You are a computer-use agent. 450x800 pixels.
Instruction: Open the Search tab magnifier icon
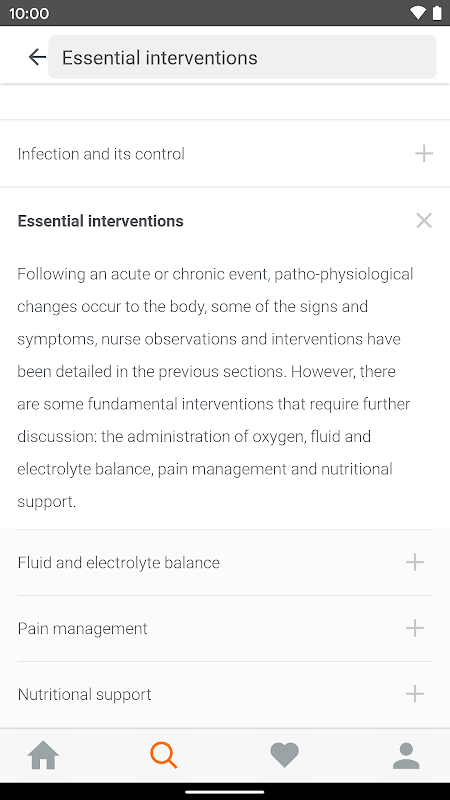point(164,756)
